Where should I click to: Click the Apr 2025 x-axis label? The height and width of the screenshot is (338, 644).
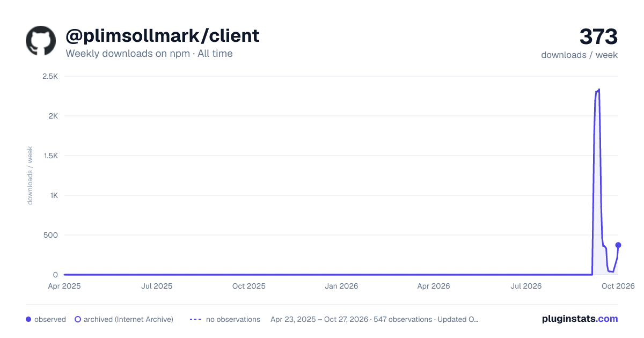(x=64, y=286)
